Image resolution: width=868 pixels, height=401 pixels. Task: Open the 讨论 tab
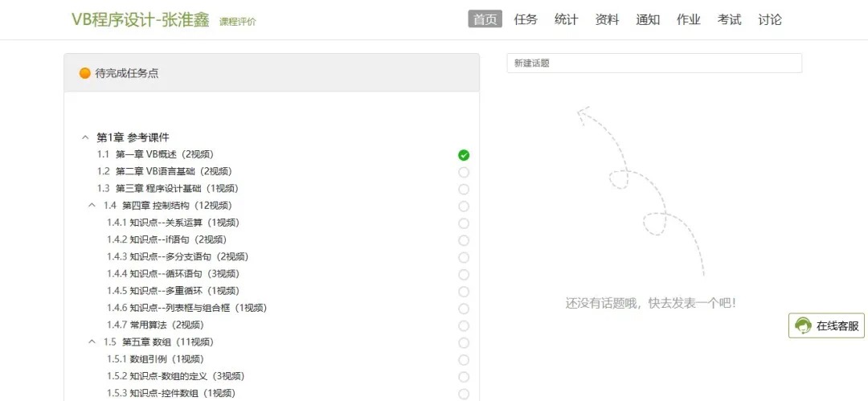click(770, 19)
